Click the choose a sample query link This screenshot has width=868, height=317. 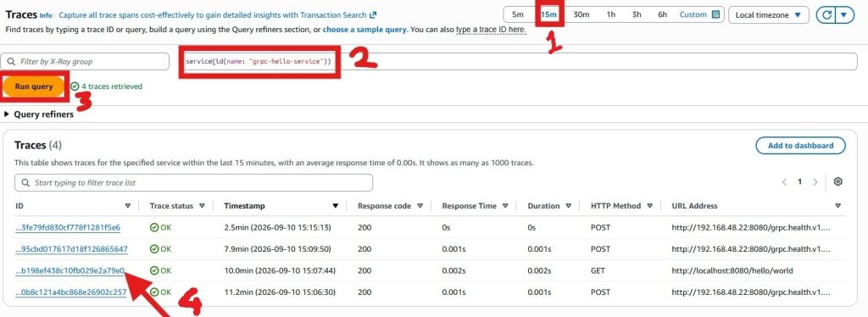pos(364,30)
